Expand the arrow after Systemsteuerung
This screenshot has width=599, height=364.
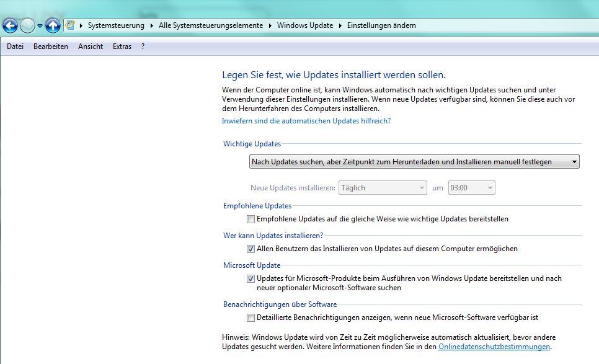point(152,25)
